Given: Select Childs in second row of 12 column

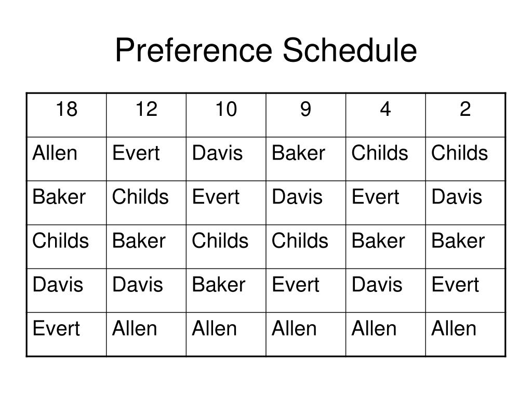Looking at the screenshot, I should 140,197.
